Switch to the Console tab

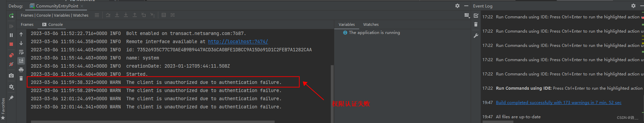click(53, 24)
